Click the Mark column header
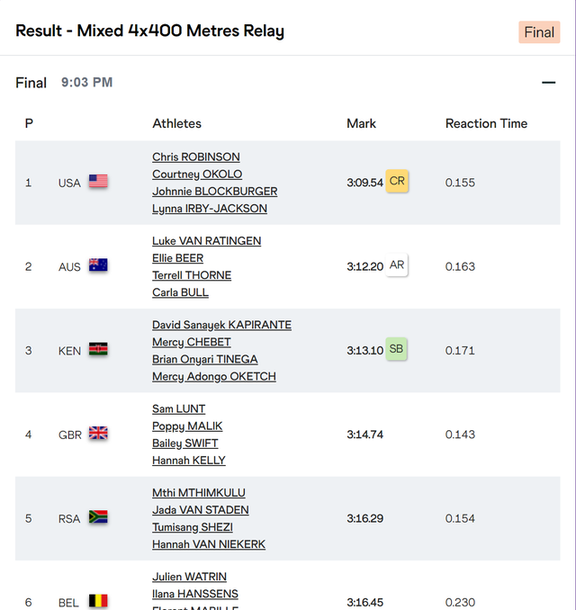576x610 pixels. click(361, 124)
